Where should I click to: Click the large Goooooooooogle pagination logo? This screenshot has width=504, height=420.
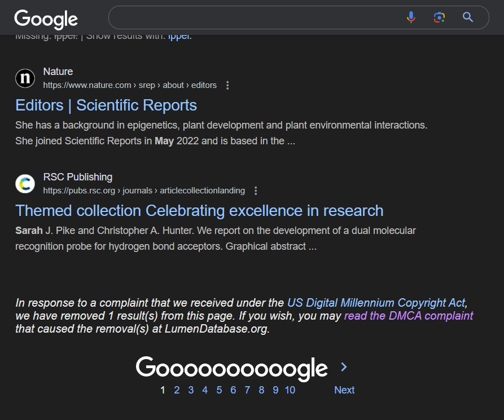tap(231, 368)
